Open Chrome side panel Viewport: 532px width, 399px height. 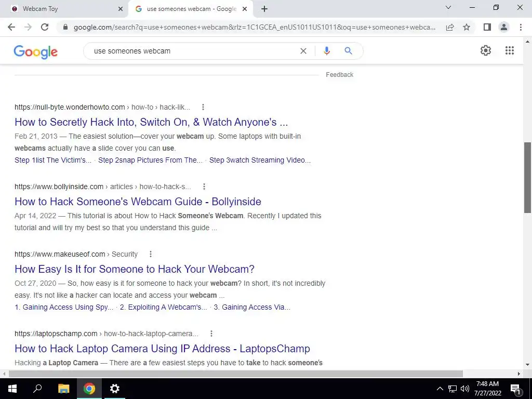487,27
